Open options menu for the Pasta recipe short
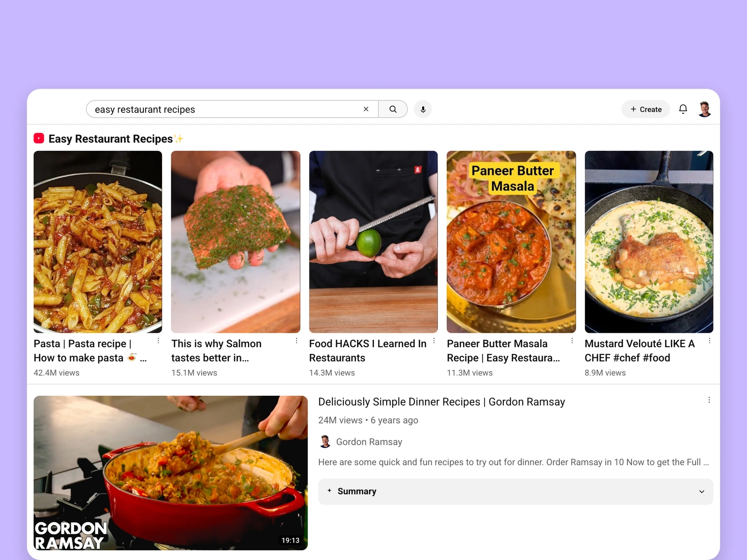747x560 pixels. point(158,341)
